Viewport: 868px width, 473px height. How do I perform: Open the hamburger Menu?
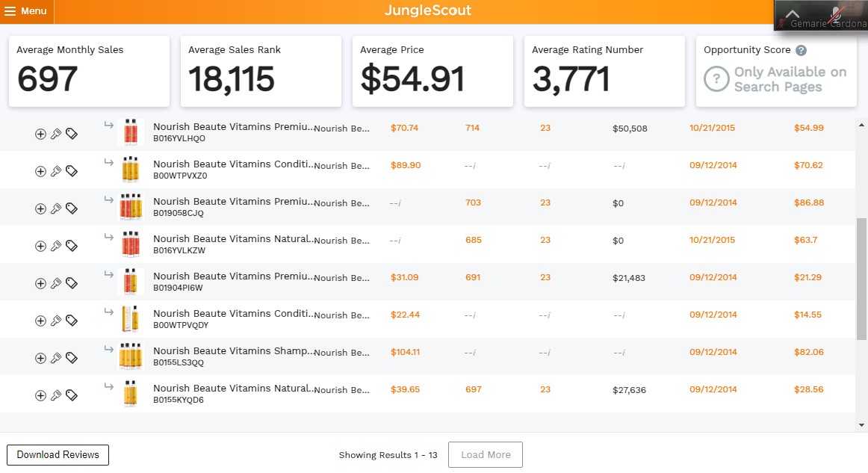point(26,11)
